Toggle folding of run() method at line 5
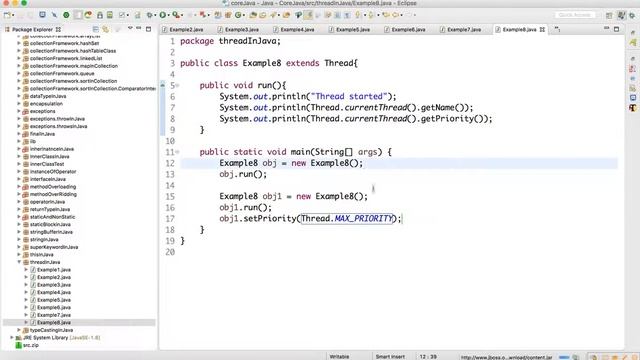The image size is (640, 360). coord(178,85)
